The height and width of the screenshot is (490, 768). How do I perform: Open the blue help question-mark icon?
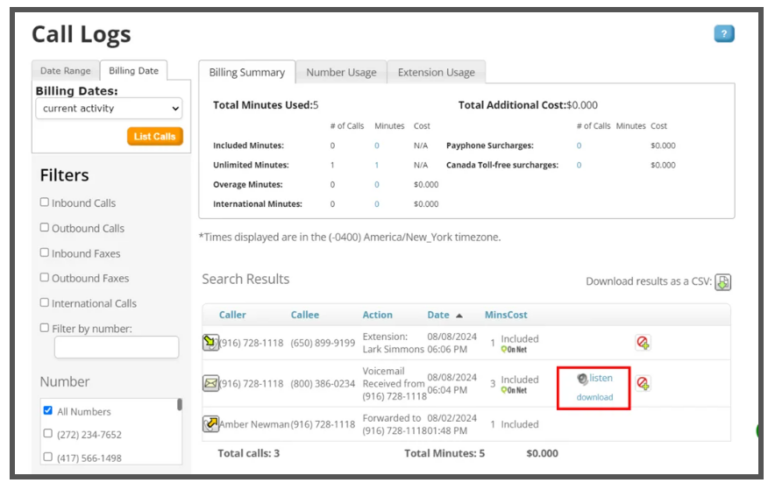724,34
